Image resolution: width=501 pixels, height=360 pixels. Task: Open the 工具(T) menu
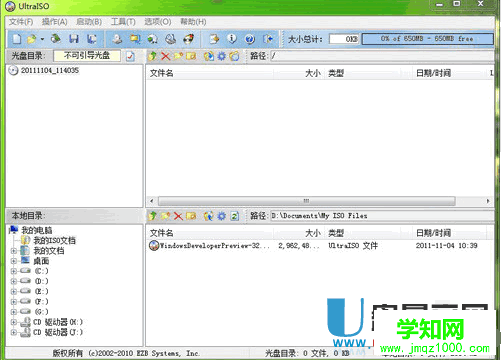(123, 22)
